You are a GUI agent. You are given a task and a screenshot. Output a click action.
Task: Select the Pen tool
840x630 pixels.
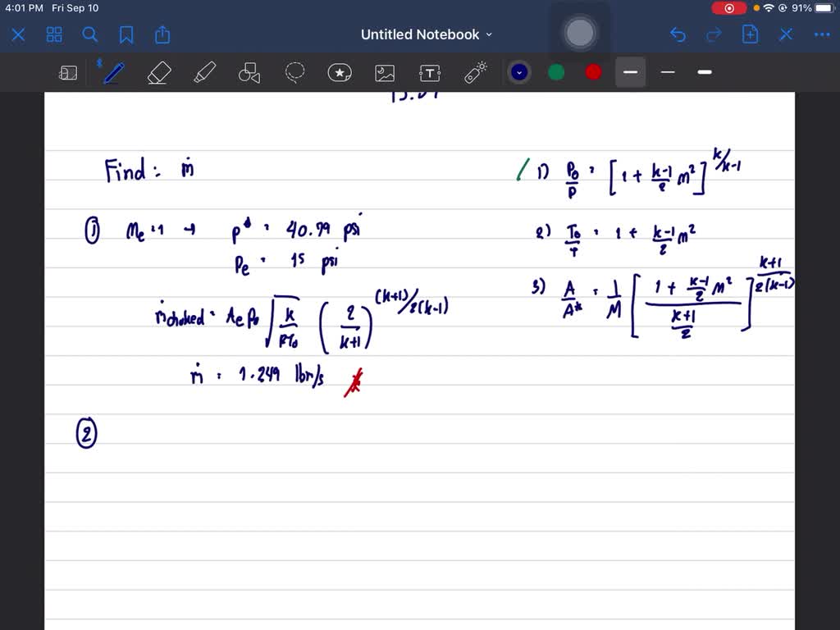point(112,73)
